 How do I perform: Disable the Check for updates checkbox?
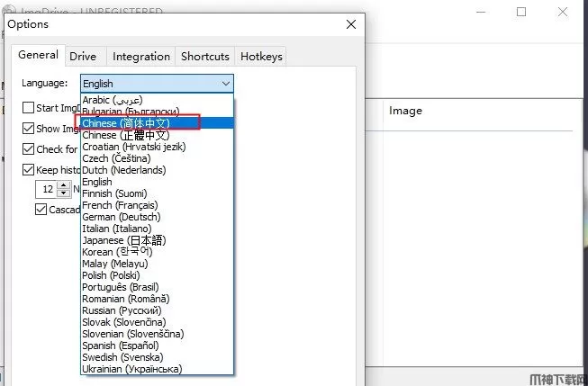(29, 149)
